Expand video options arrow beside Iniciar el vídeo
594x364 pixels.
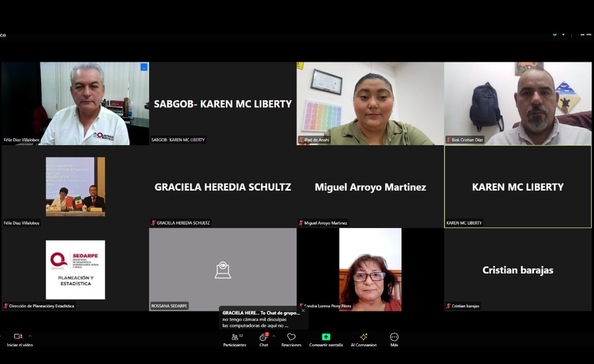point(30,336)
